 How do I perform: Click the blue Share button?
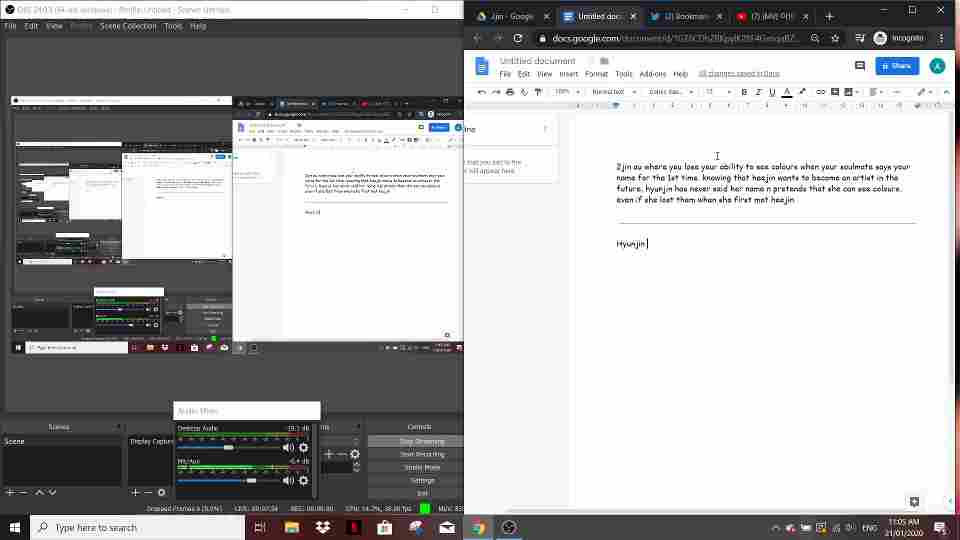coord(896,66)
